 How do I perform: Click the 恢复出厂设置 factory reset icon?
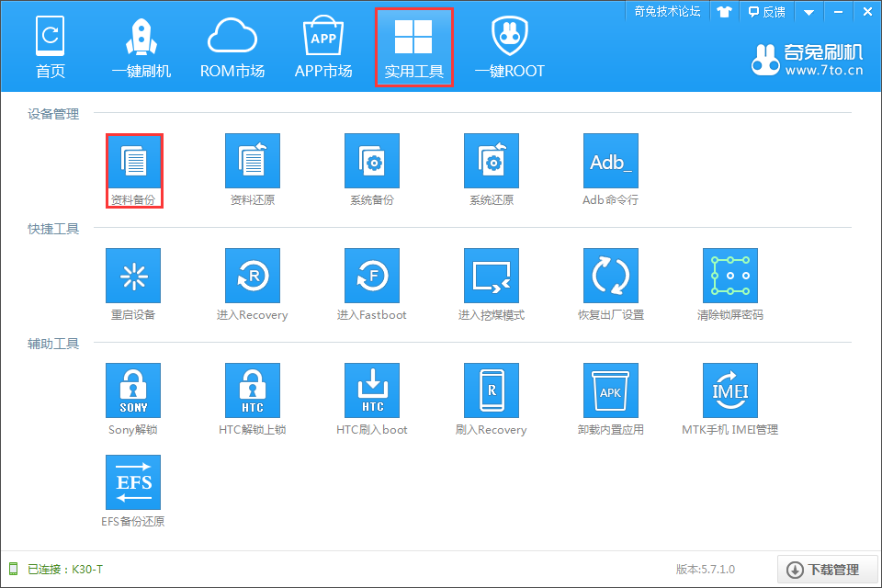pyautogui.click(x=610, y=276)
